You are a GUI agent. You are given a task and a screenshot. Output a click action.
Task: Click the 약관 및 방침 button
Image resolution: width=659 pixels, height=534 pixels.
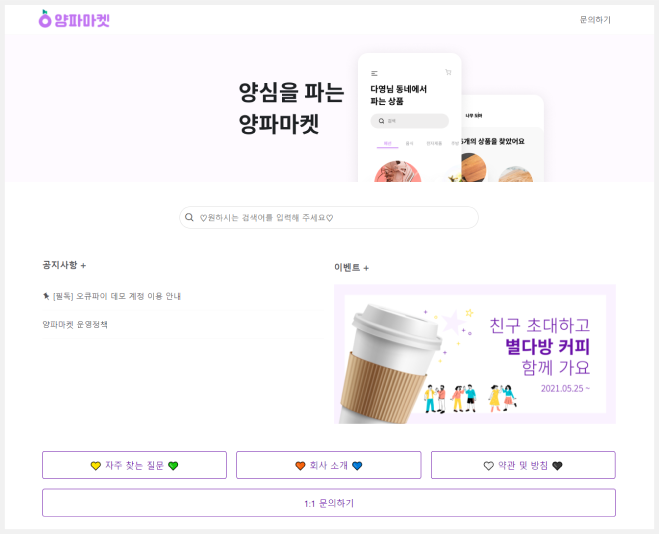point(523,465)
